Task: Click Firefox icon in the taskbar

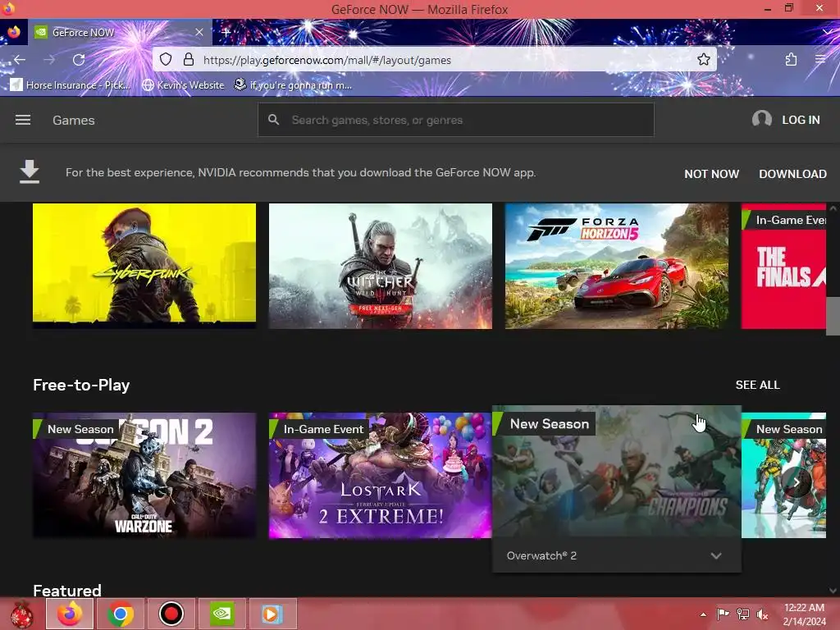Action: [x=70, y=614]
